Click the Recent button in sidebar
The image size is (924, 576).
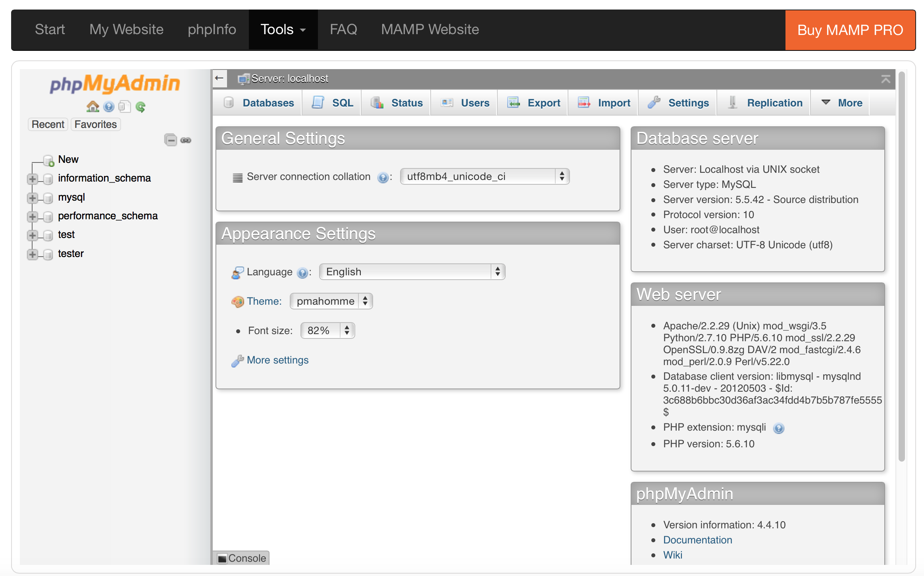tap(48, 124)
